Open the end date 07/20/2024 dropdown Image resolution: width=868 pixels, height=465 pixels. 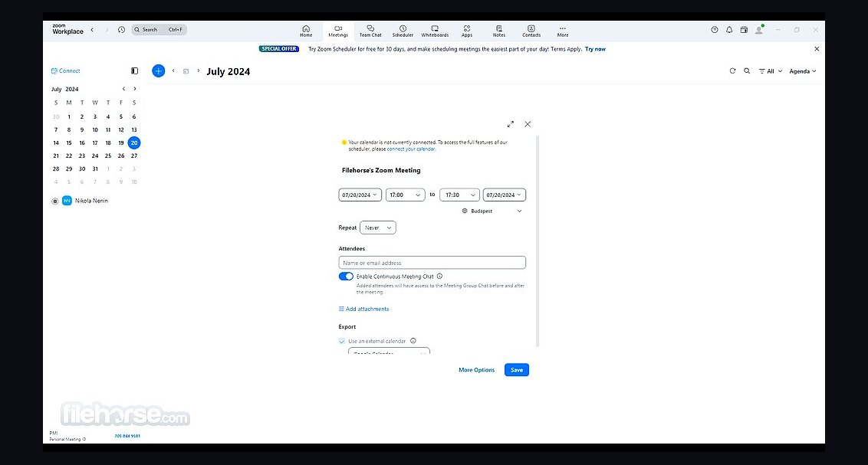point(505,195)
